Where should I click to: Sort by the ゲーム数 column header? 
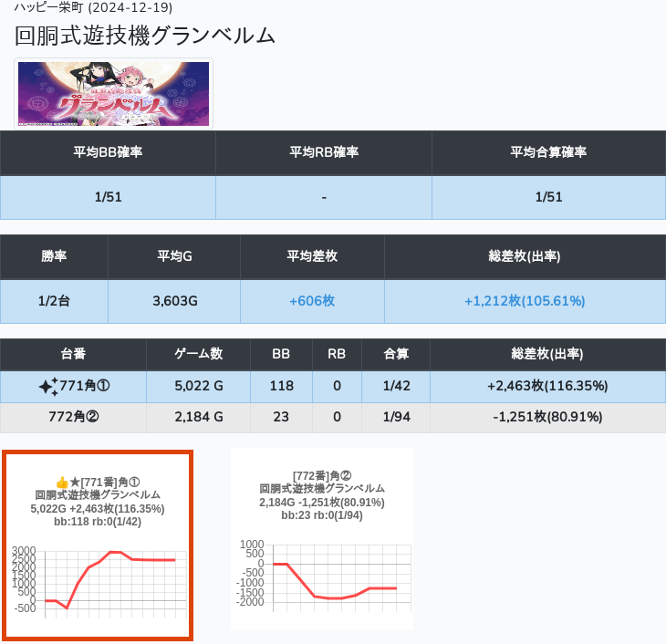198,354
